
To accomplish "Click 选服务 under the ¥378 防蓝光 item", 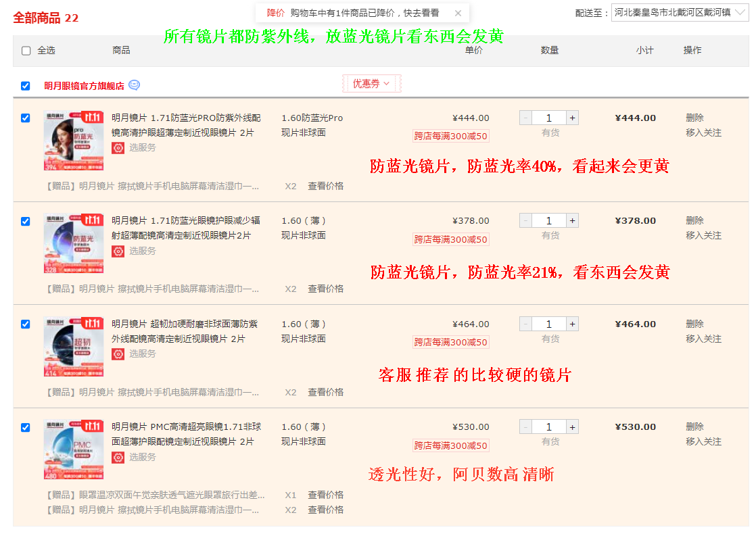I will tap(142, 251).
